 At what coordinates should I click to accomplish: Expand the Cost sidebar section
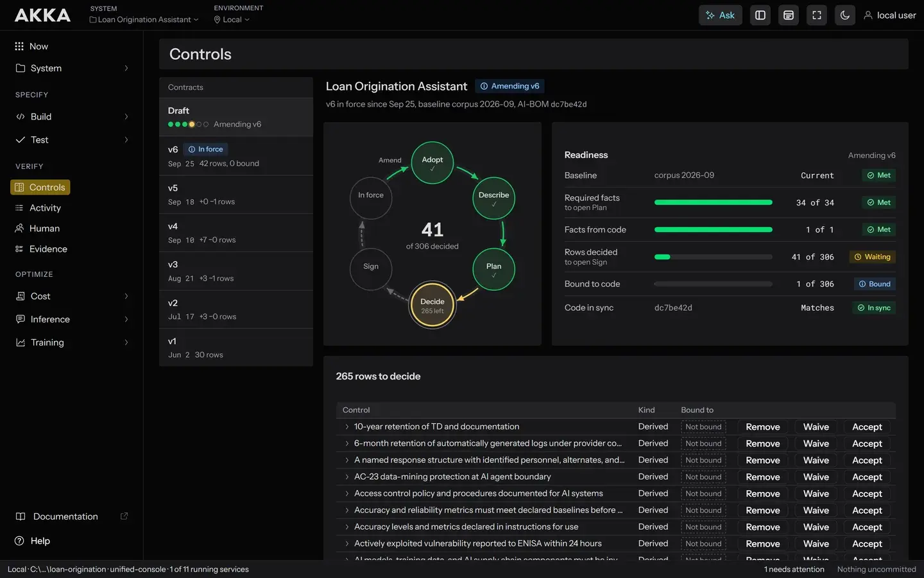(71, 296)
